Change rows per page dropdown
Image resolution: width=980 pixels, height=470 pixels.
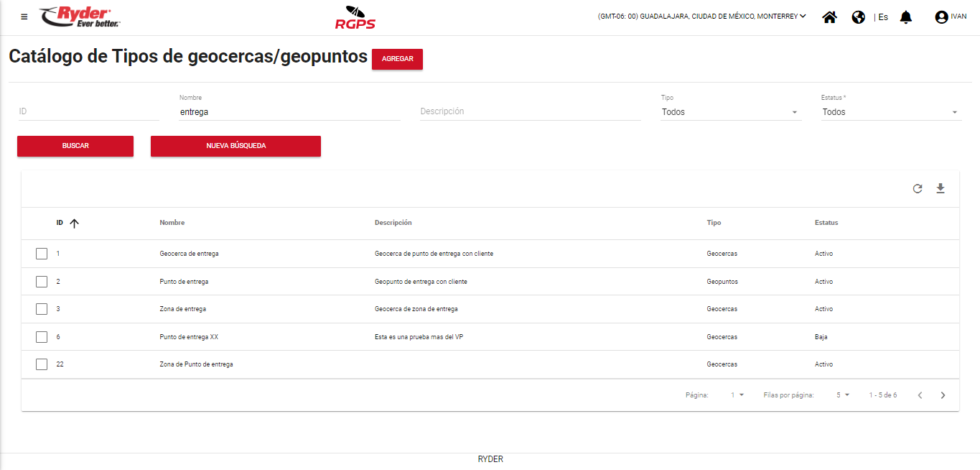pyautogui.click(x=842, y=395)
